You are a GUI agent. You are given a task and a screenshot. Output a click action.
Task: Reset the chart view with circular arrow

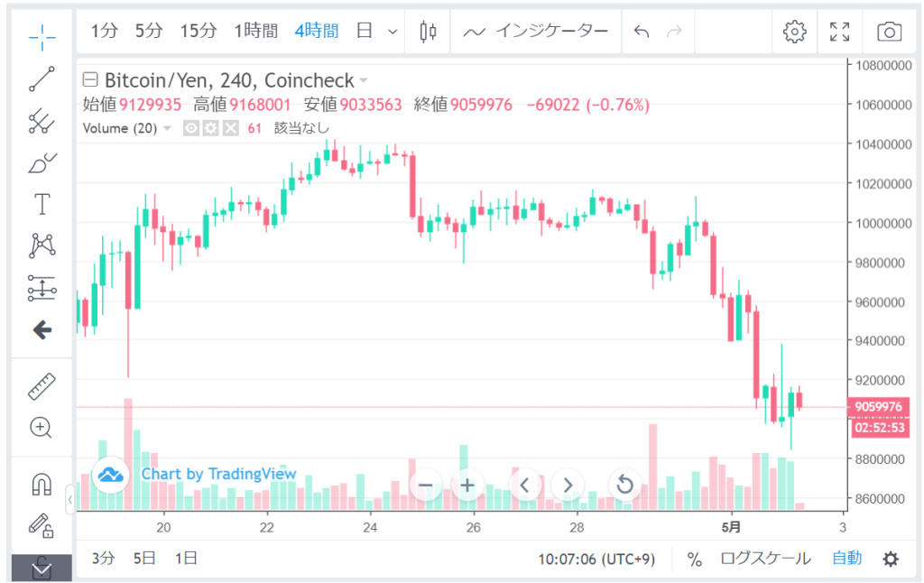pos(624,486)
